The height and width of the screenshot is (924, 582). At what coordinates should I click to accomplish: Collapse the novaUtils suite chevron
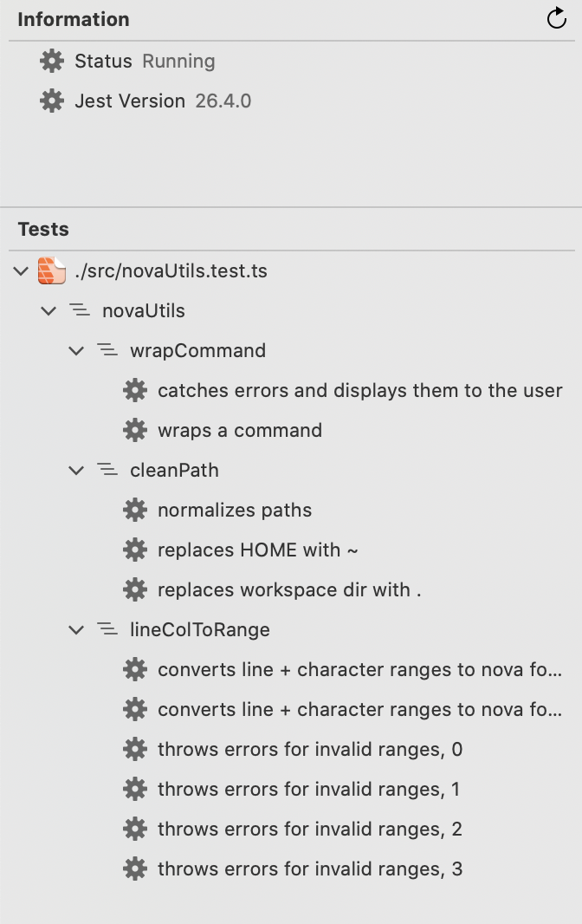point(48,311)
